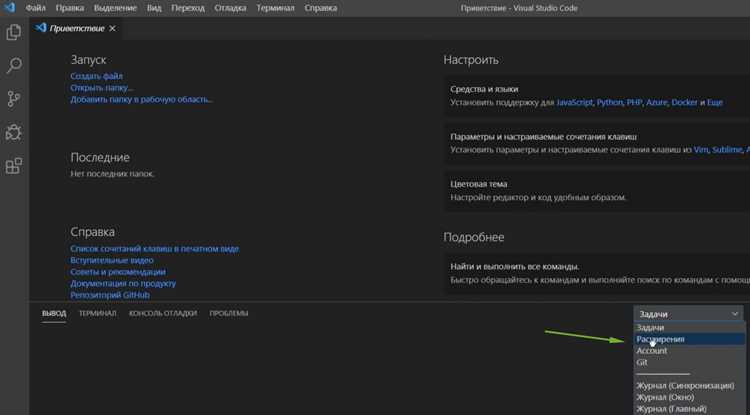750x415 pixels.
Task: Open the Вид menu
Action: point(154,8)
